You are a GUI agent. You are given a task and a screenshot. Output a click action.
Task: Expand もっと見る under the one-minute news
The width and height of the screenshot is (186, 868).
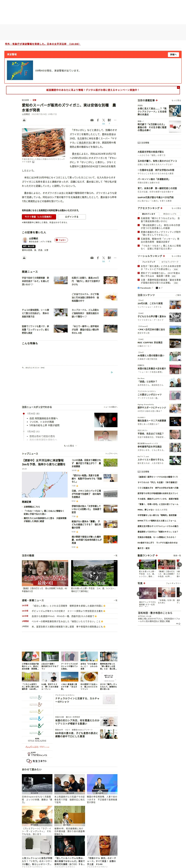click(x=70, y=446)
